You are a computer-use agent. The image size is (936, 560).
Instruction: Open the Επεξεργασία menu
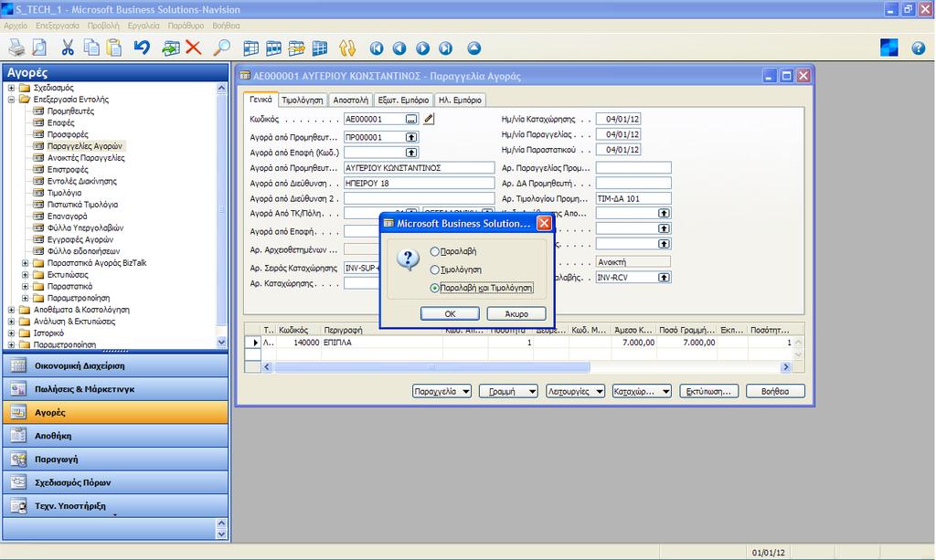[58, 26]
